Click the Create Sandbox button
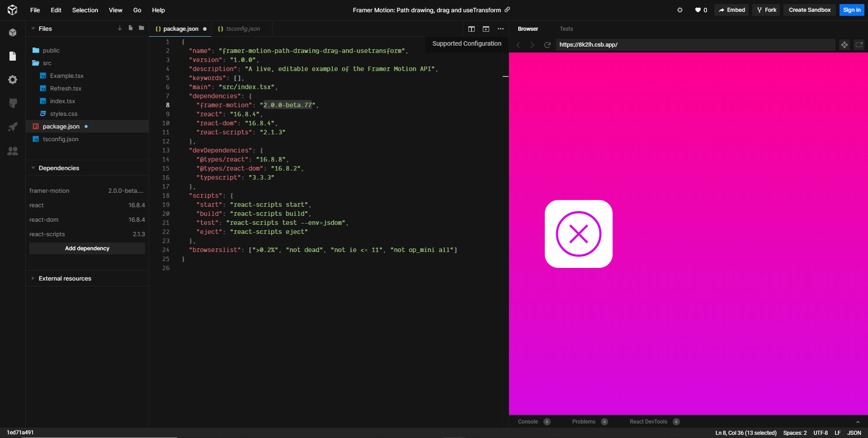Screen dimensions: 868x438 [809, 10]
